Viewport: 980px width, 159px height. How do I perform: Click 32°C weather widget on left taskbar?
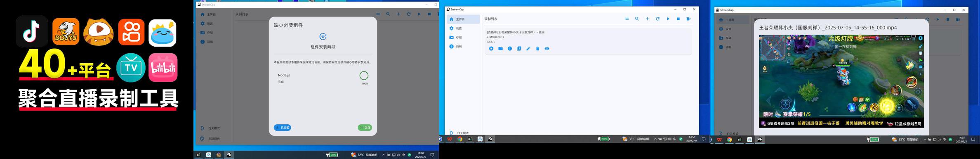click(364, 155)
